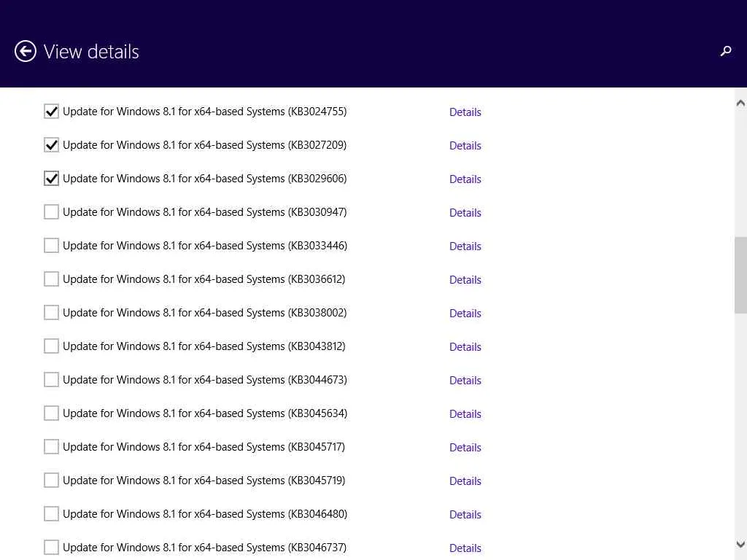Image resolution: width=747 pixels, height=560 pixels.
Task: Click the vertical scrollbar thumb
Action: point(740,274)
